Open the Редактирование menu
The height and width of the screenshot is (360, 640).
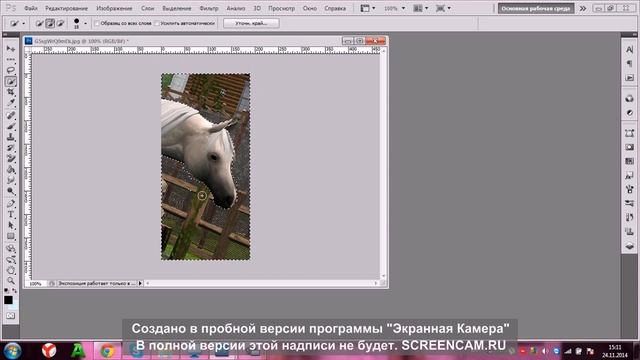tap(67, 8)
